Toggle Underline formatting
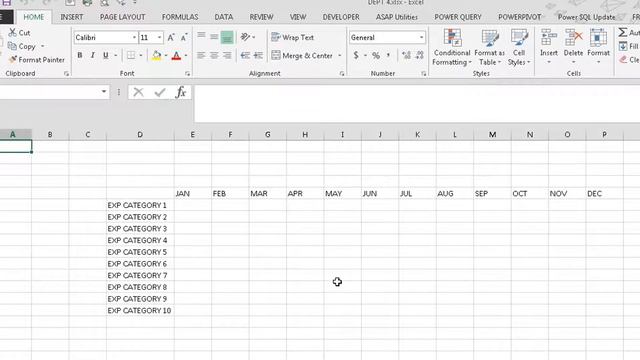This screenshot has height=360, width=640. 106,55
